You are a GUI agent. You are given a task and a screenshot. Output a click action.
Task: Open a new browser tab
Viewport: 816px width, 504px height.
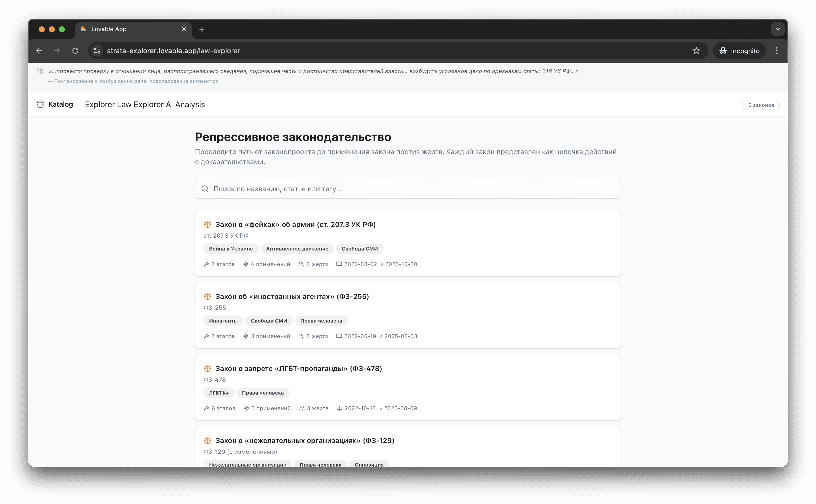pyautogui.click(x=202, y=29)
